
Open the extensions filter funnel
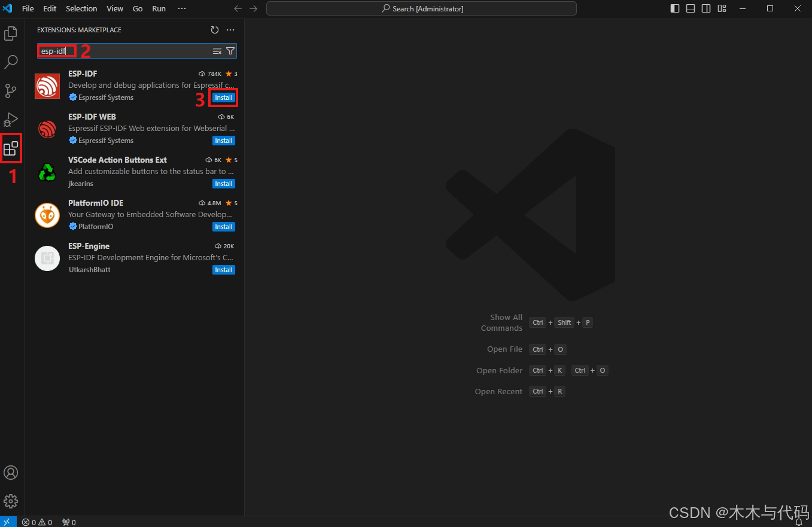click(x=230, y=51)
